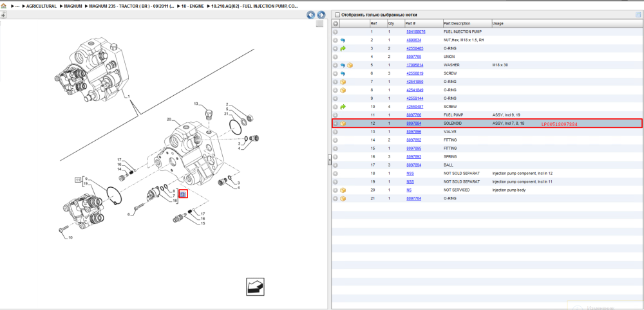This screenshot has height=310, width=644.
Task: Go to the home page icon
Action: (4, 7)
